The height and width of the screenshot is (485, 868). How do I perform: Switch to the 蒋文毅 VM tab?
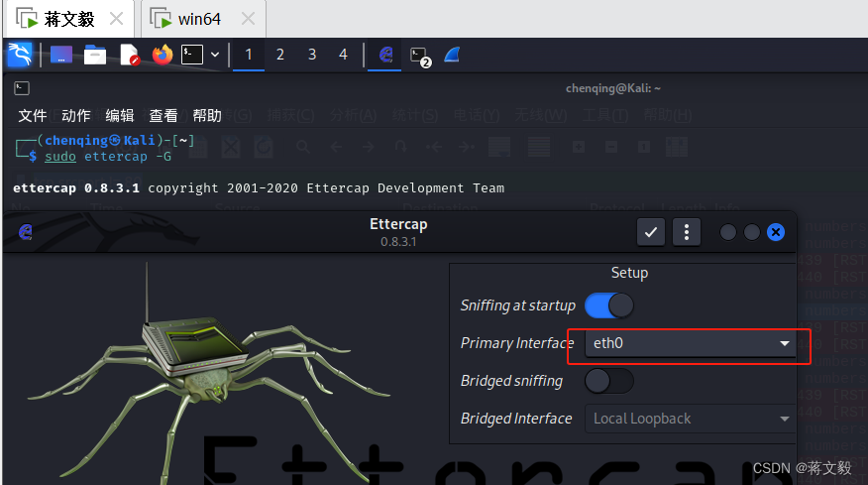coord(69,20)
